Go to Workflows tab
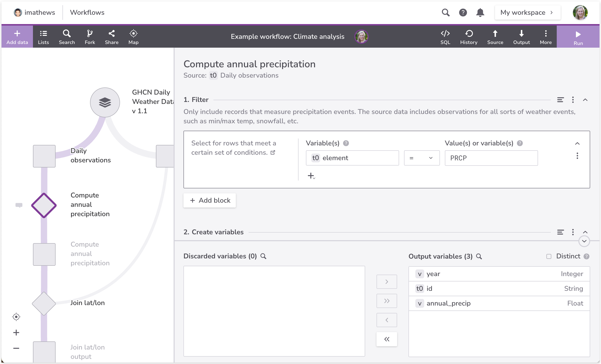Image resolution: width=601 pixels, height=364 pixels. pyautogui.click(x=87, y=13)
